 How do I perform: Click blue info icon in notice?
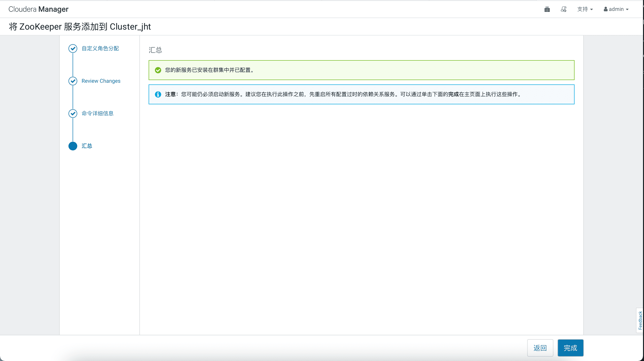tap(158, 94)
